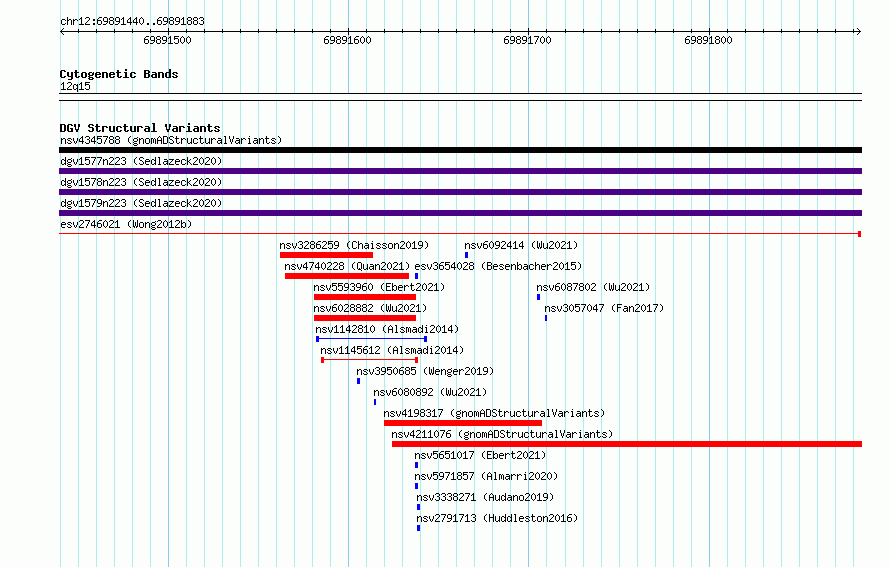
Task: Click blue marker under nsv5971857
Action: click(x=417, y=486)
